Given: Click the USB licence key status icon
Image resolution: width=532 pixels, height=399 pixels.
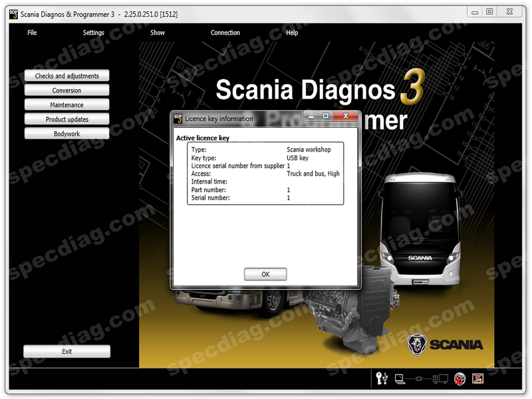Looking at the screenshot, I should [x=381, y=379].
